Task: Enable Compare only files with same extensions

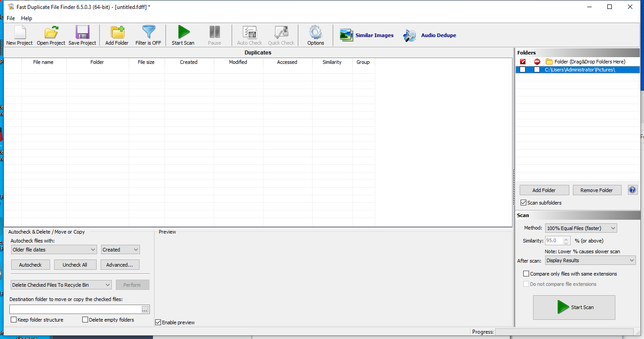Action: [526, 274]
